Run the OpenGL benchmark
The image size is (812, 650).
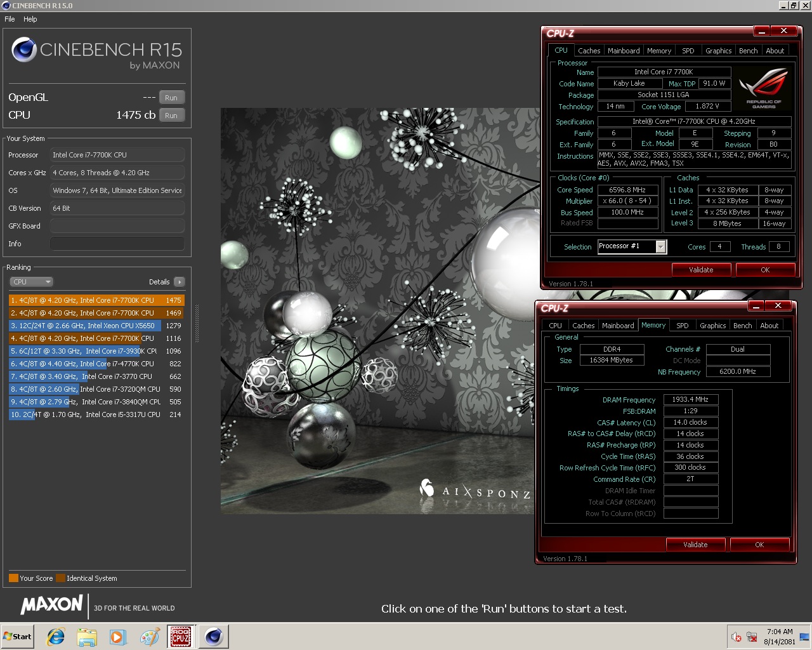click(171, 98)
